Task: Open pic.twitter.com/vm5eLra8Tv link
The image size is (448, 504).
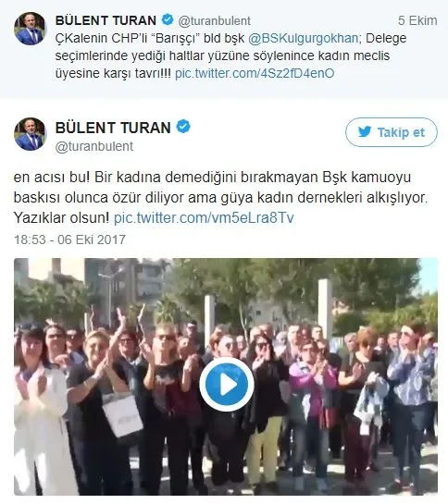Action: pyautogui.click(x=204, y=218)
